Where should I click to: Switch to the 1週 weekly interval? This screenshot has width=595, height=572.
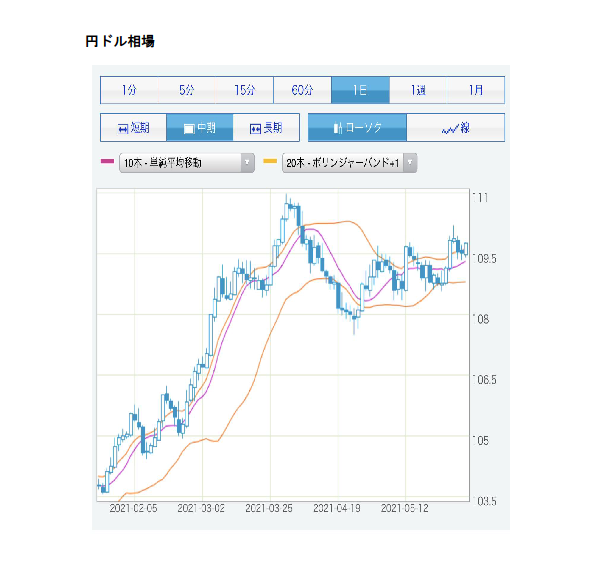418,90
